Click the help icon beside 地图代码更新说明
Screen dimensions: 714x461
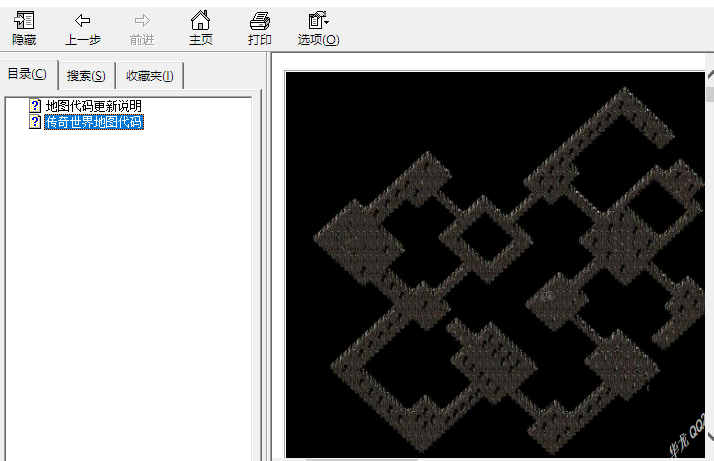(x=35, y=106)
